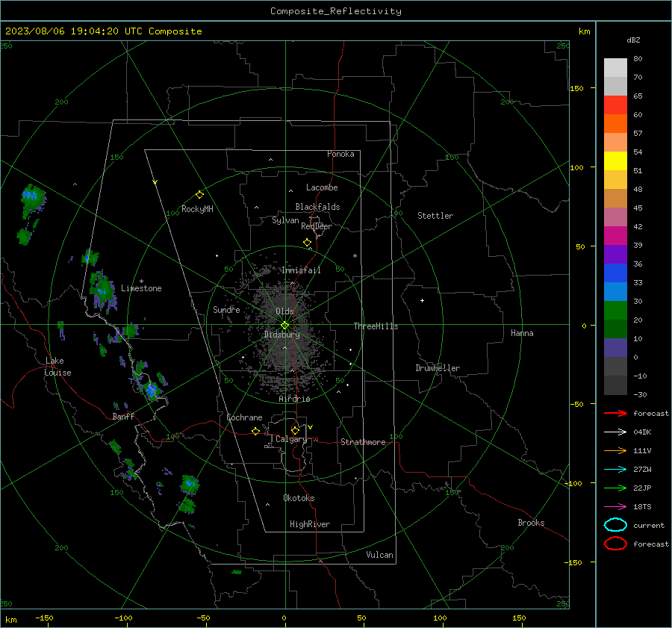Viewport: 672px width, 628px height.
Task: Click the yellow diamond marker below RedDeer
Action: coord(307,243)
